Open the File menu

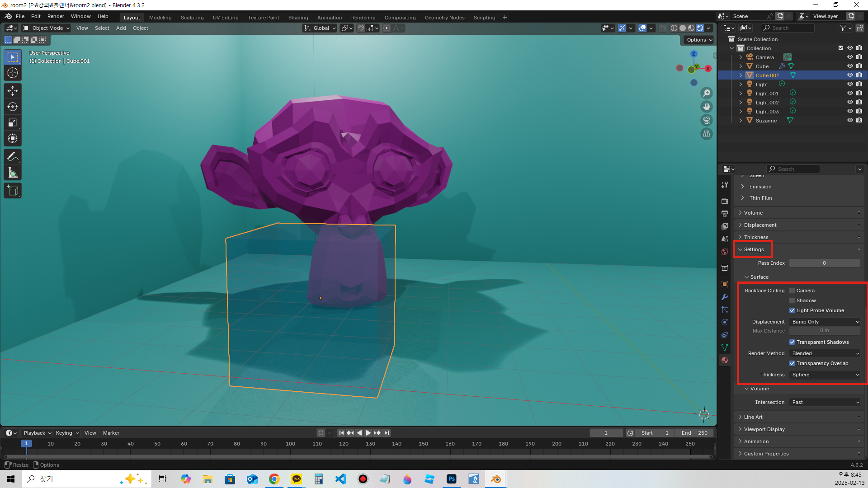point(20,16)
